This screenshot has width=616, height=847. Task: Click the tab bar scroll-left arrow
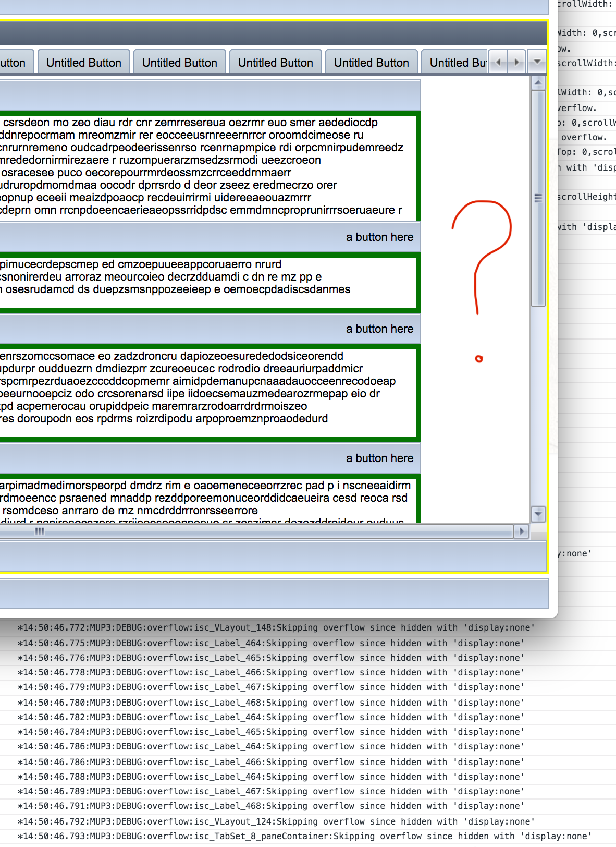click(498, 62)
